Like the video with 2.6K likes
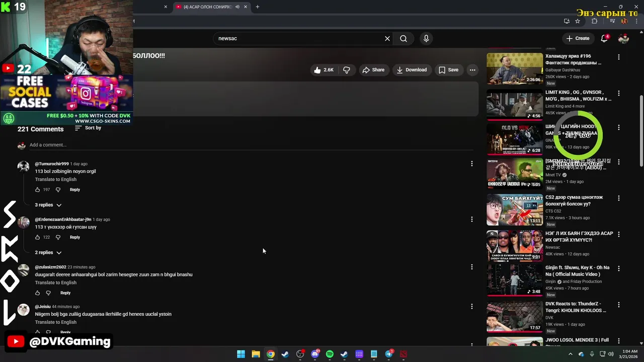 [324, 70]
